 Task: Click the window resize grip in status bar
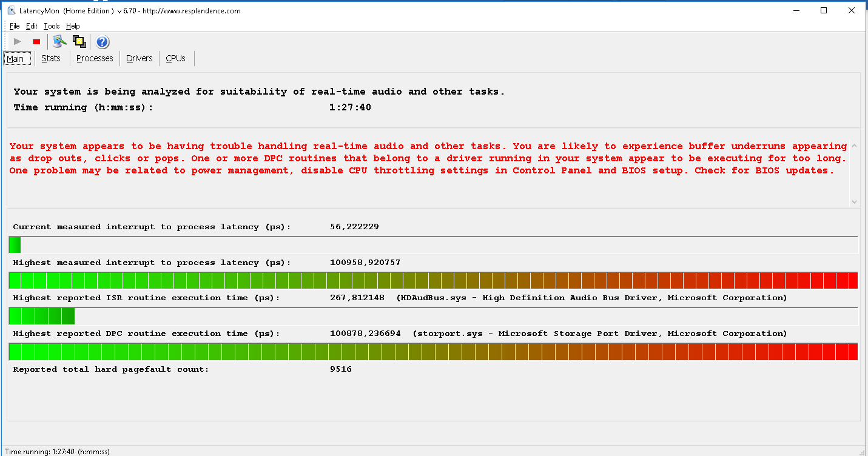863,451
